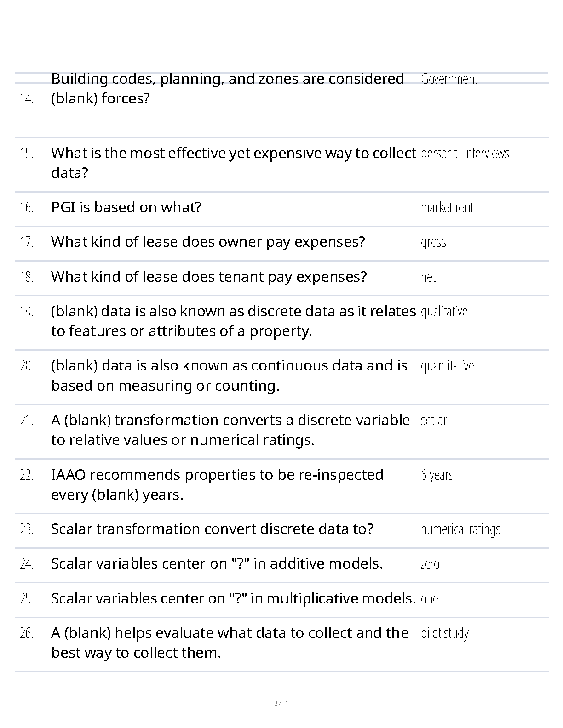Select the answer 'Government'
Image resolution: width=563 pixels, height=728 pixels.
pos(449,79)
